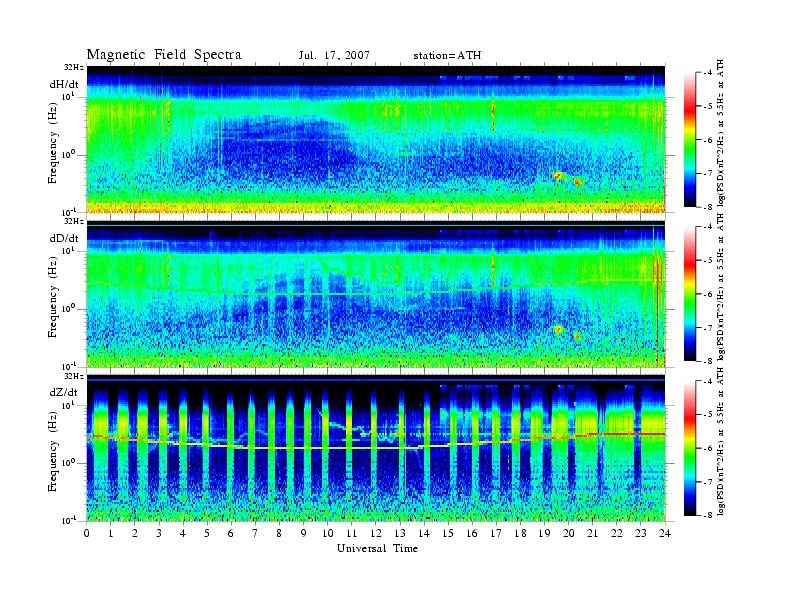Click hour 12 on the Universal Time axis
This screenshot has height=612, width=792.
pos(376,533)
